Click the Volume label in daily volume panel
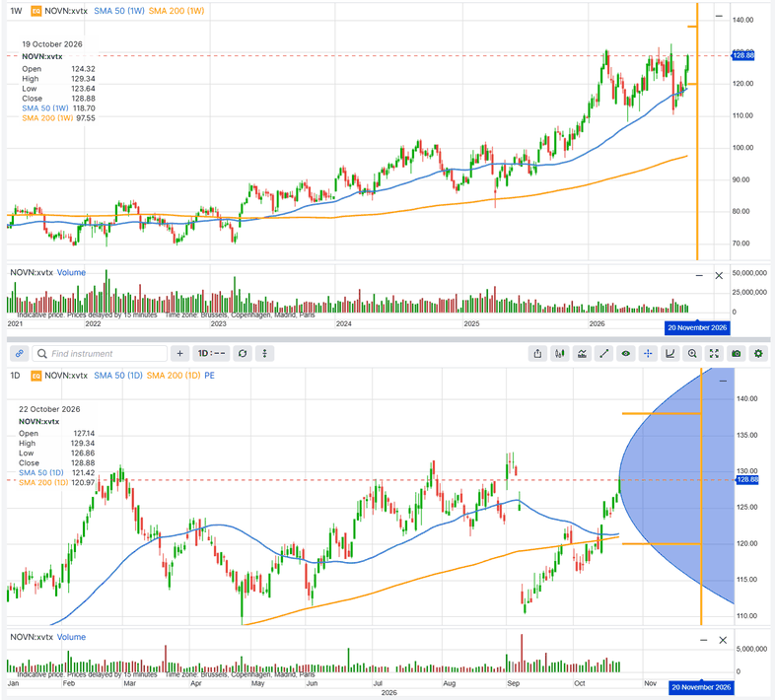The image size is (775, 700). pos(71,637)
